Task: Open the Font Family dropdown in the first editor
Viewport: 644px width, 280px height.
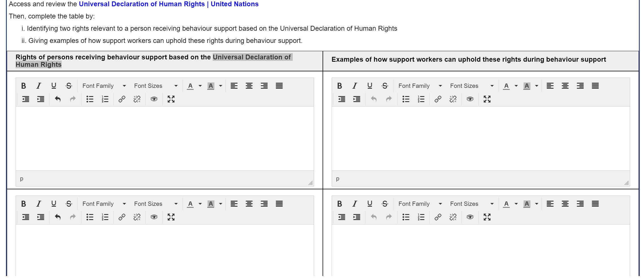Action: [104, 86]
